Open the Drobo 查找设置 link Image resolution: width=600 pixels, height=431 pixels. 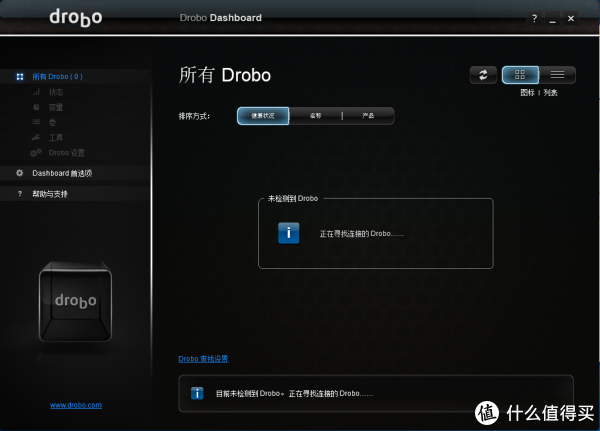pos(203,359)
